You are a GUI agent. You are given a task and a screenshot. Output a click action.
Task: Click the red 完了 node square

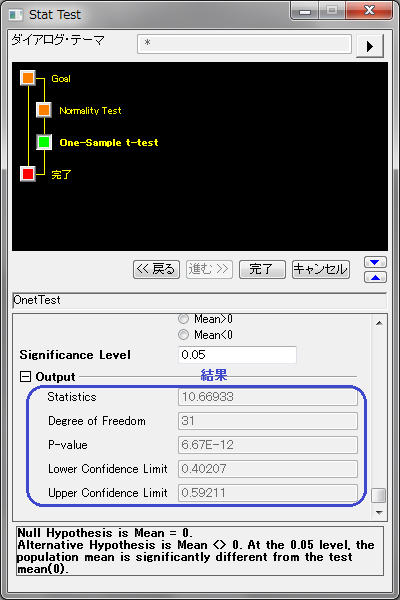click(28, 174)
